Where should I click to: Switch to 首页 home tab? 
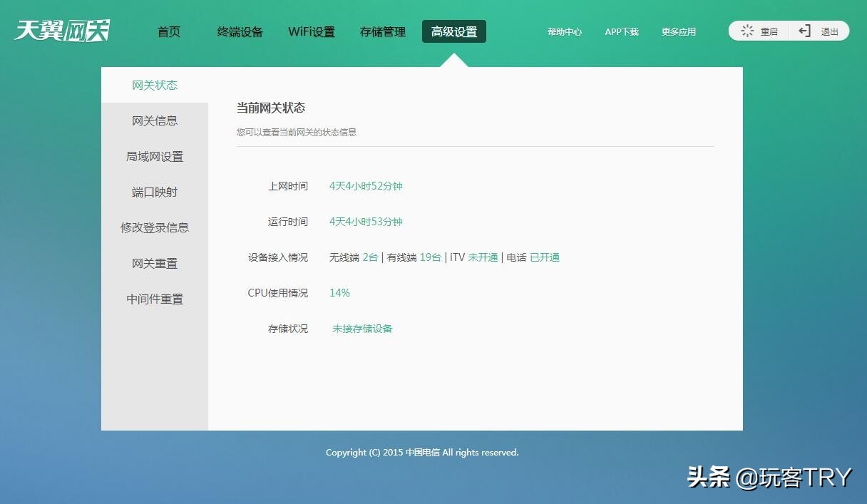168,31
